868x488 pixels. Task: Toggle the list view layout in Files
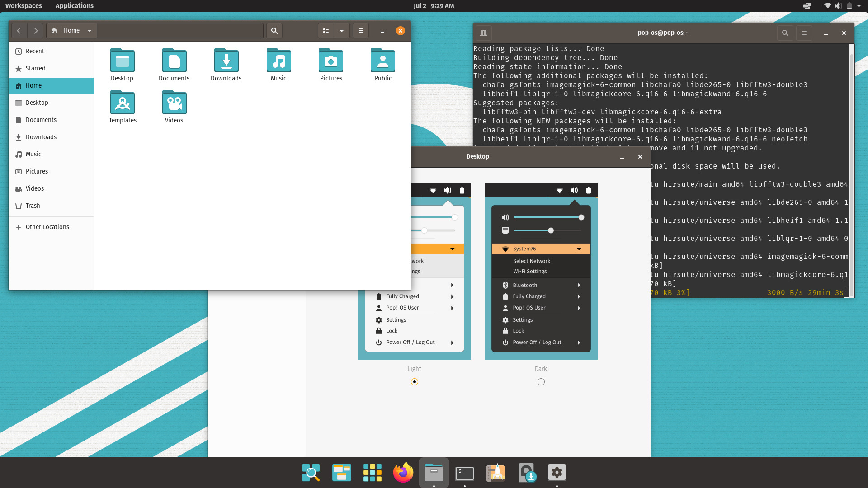(326, 31)
